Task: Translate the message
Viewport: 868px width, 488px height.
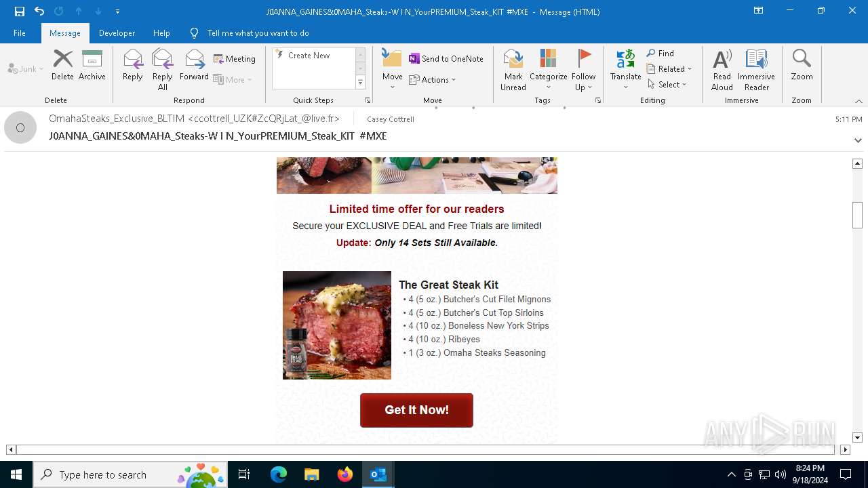Action: pos(626,70)
